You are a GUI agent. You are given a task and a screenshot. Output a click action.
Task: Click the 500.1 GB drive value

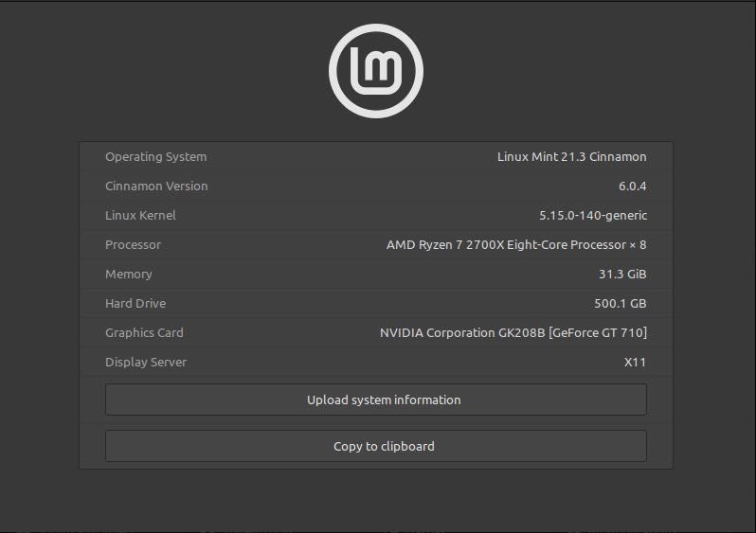[x=620, y=304]
